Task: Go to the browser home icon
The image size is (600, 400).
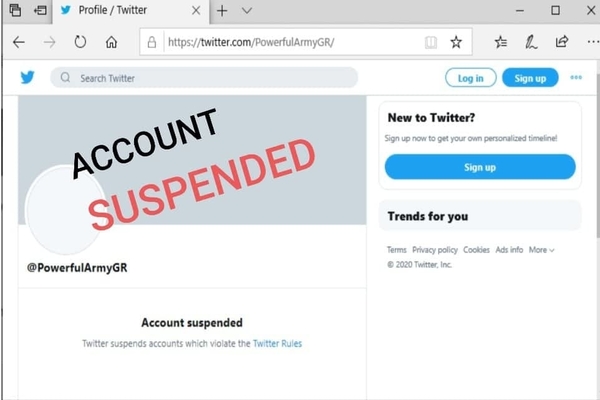Action: tap(111, 42)
